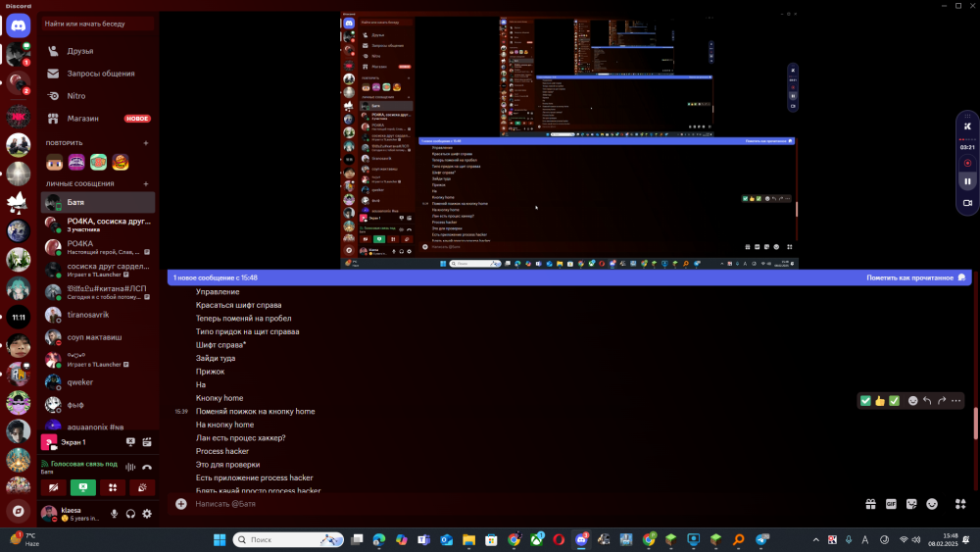Image resolution: width=980 pixels, height=552 pixels.
Task: Mark as read Пометить как прочитанное
Action: [x=915, y=277]
